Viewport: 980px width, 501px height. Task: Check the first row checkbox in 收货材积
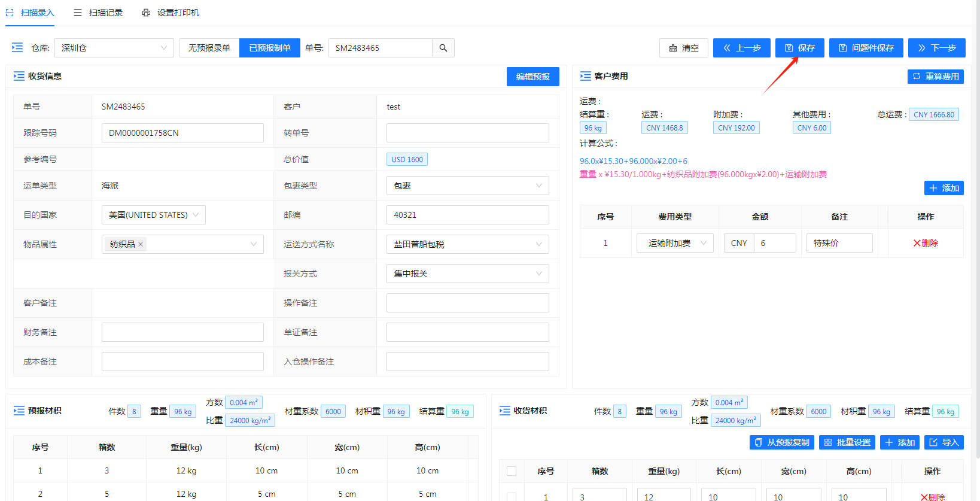click(x=512, y=496)
